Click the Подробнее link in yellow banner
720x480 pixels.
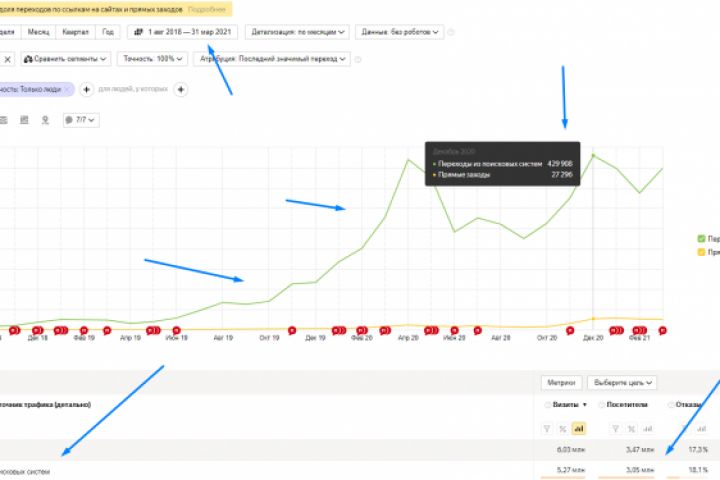coord(207,9)
